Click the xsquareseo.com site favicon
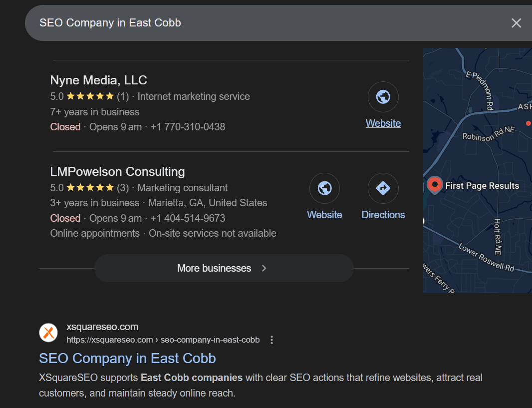 click(x=48, y=332)
